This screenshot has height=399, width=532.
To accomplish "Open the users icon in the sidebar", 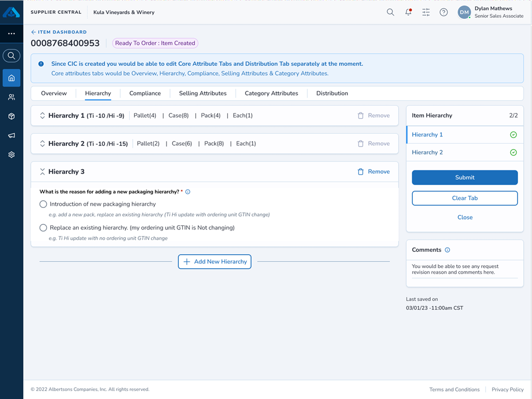I will (x=11, y=97).
